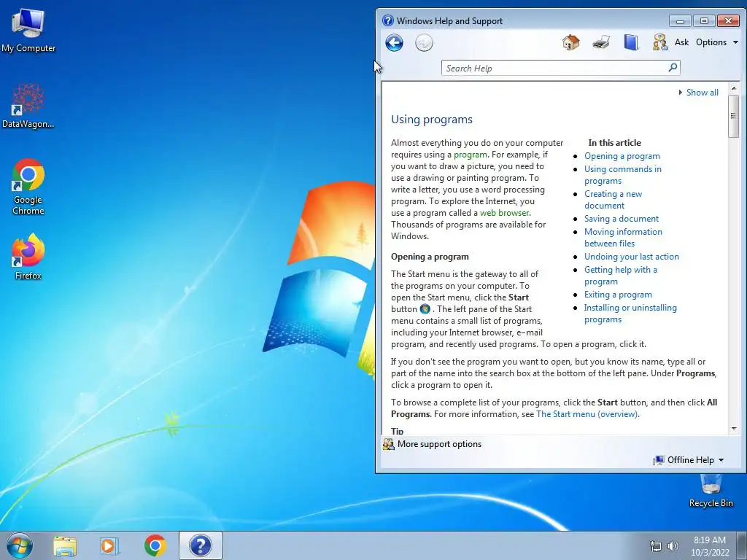Image resolution: width=747 pixels, height=560 pixels.
Task: Open the Offline Help dropdown
Action: point(689,460)
